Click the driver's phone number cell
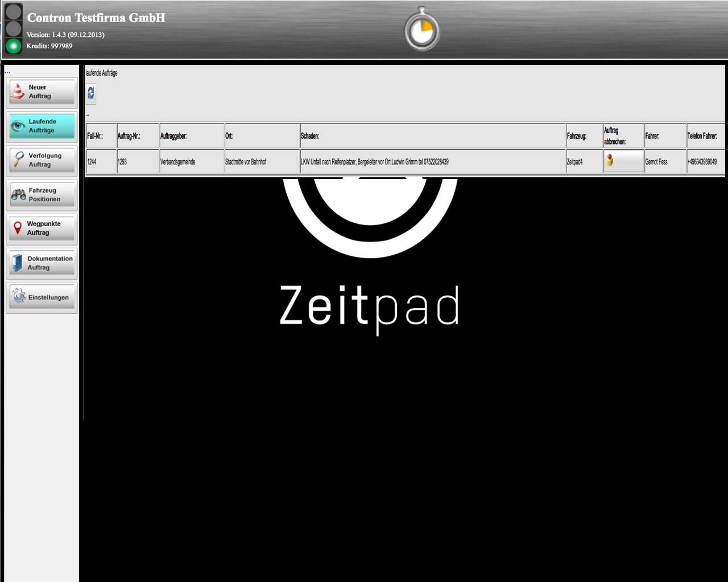 coord(702,162)
